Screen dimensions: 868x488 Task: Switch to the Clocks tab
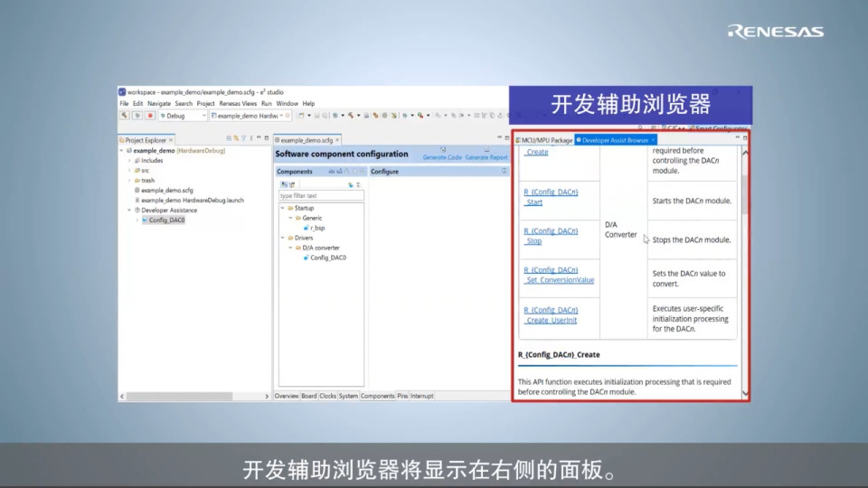point(327,396)
